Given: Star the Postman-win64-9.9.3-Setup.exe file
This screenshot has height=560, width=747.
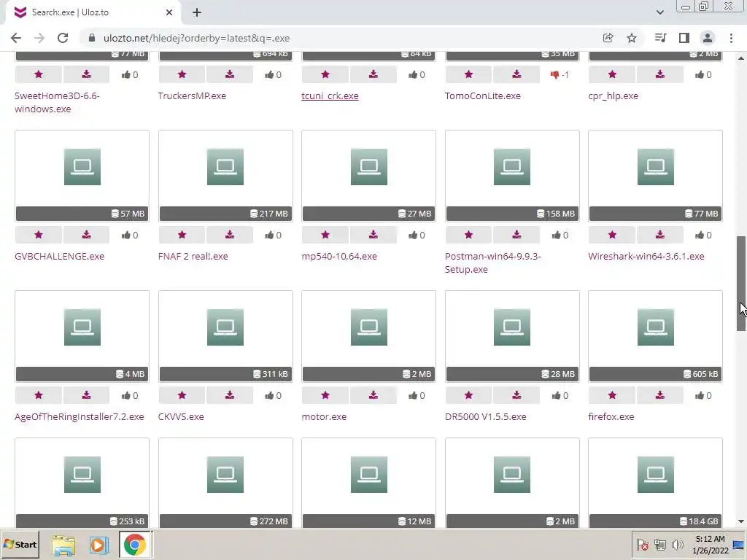Looking at the screenshot, I should 469,235.
